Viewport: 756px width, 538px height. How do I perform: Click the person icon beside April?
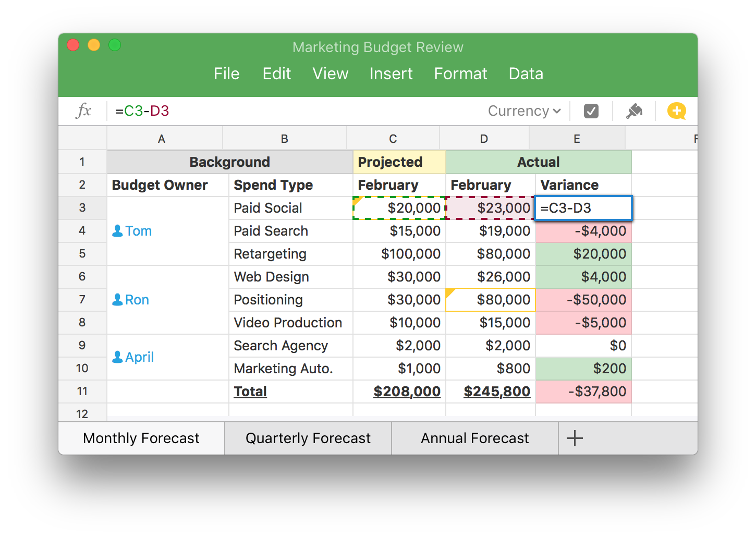pyautogui.click(x=118, y=357)
